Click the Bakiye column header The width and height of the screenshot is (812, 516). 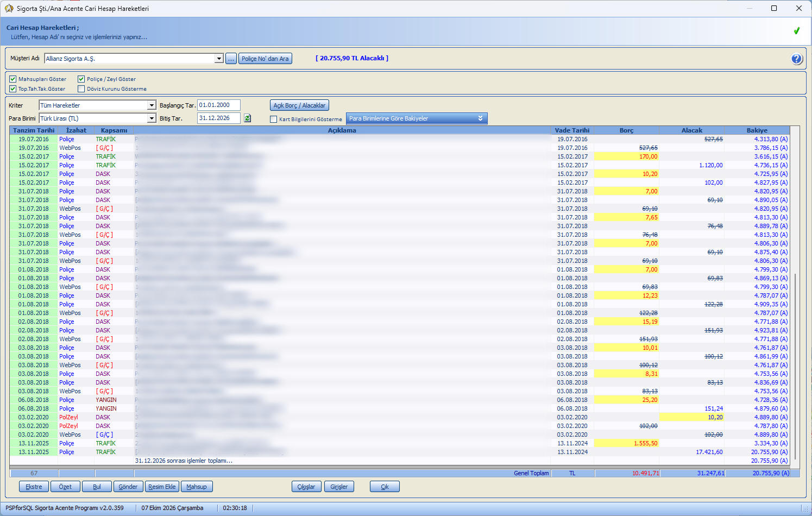point(757,130)
